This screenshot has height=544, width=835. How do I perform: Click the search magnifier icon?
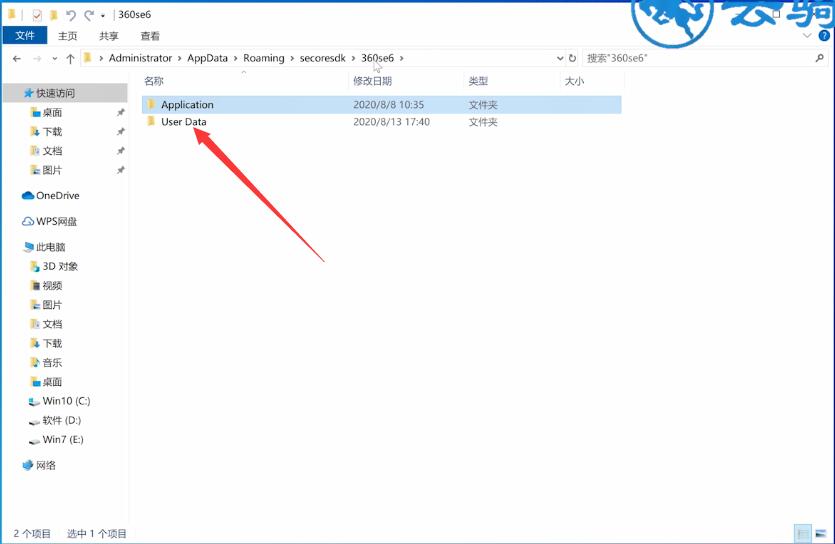click(x=820, y=58)
